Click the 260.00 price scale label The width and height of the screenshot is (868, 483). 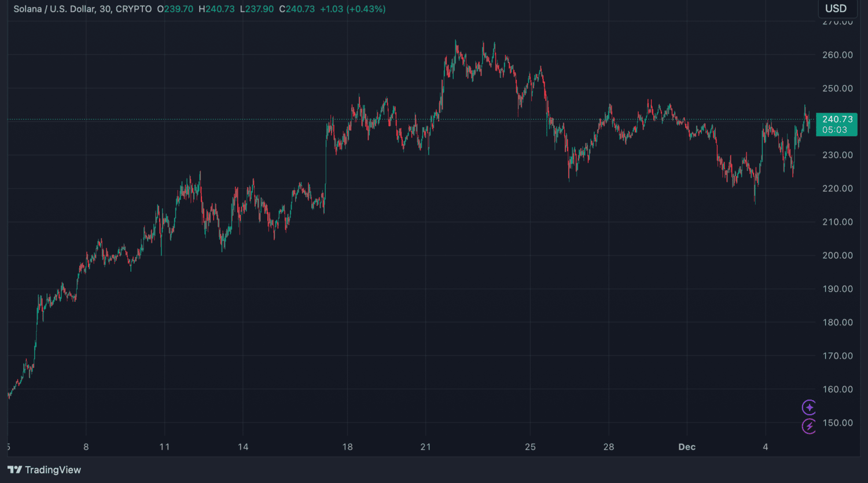tap(837, 55)
